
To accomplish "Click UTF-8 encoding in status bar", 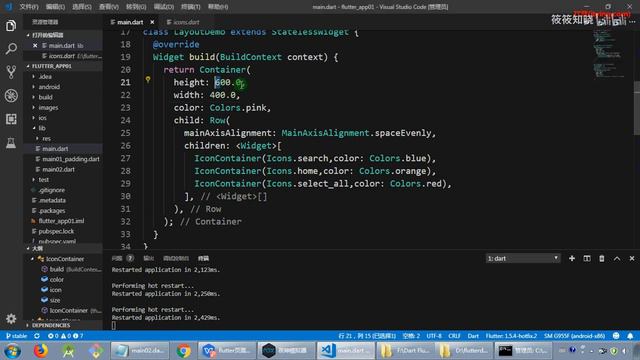I will click(x=434, y=336).
